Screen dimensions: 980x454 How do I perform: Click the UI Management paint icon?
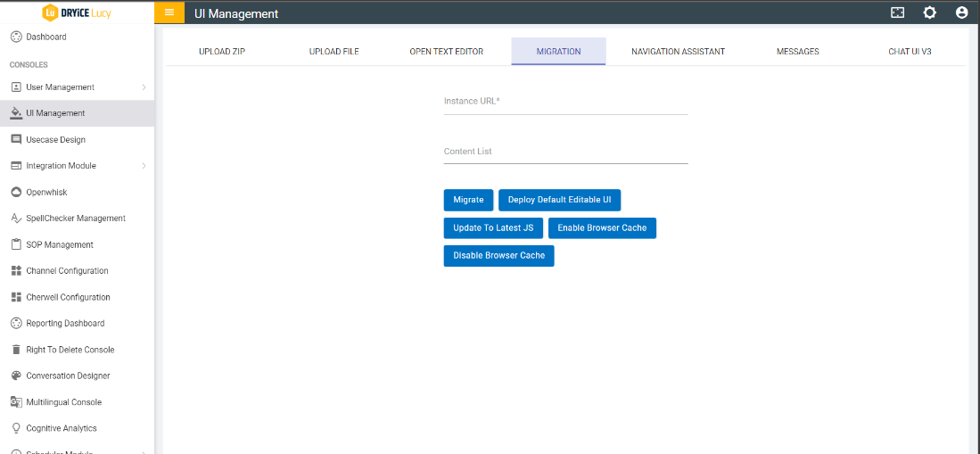[x=16, y=113]
